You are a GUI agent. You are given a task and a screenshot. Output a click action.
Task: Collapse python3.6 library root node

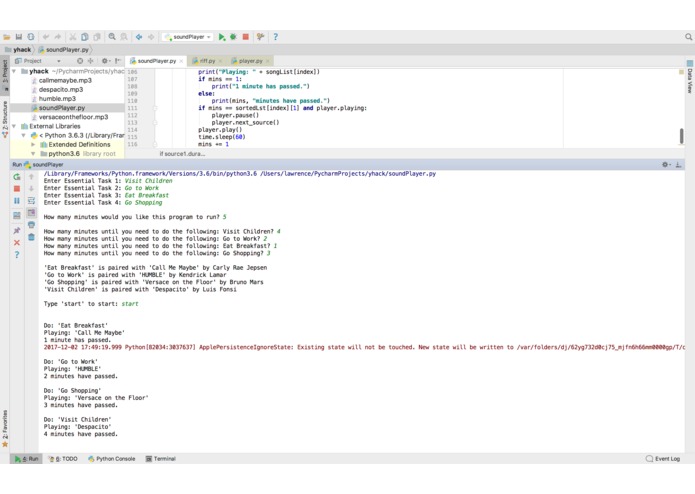[x=33, y=154]
